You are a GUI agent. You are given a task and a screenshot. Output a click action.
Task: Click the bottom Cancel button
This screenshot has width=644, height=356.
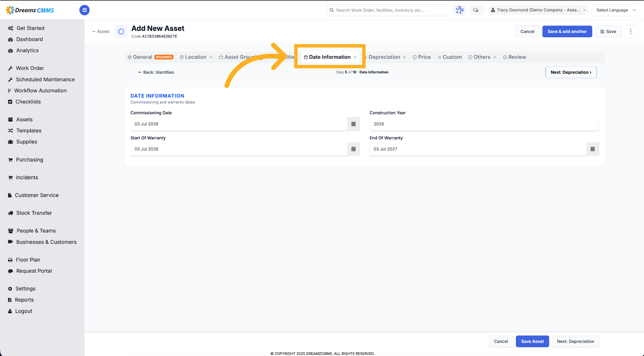click(x=501, y=342)
